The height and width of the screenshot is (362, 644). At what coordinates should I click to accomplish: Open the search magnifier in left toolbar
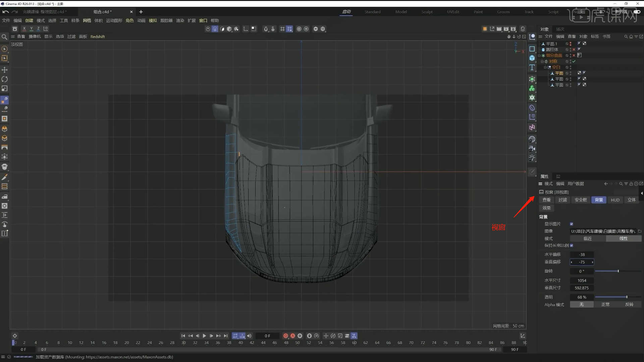[4, 37]
